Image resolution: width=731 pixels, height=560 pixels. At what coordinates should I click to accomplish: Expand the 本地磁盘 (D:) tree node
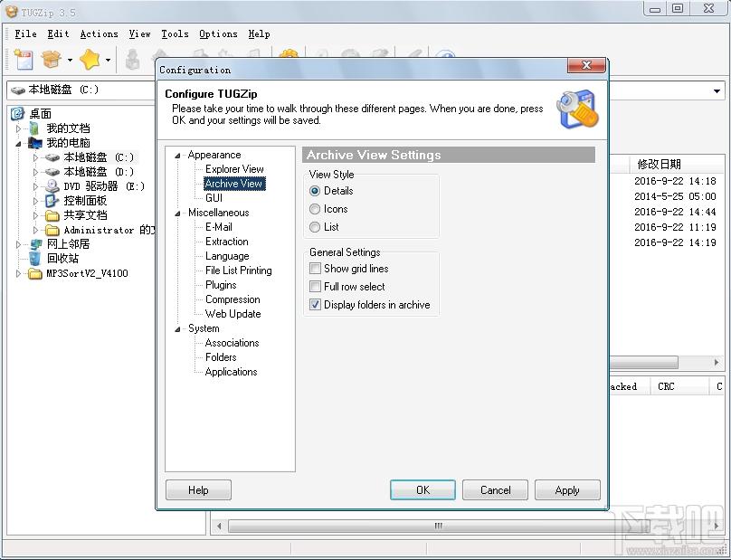pyautogui.click(x=35, y=172)
